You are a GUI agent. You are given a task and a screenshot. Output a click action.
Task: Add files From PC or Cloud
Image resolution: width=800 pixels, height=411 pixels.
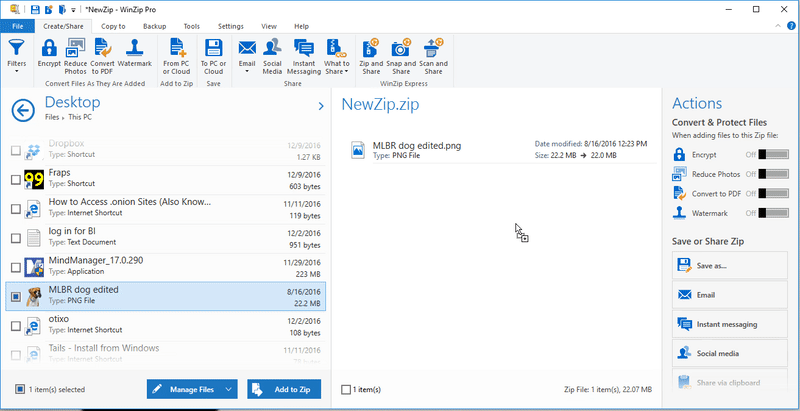pos(177,57)
